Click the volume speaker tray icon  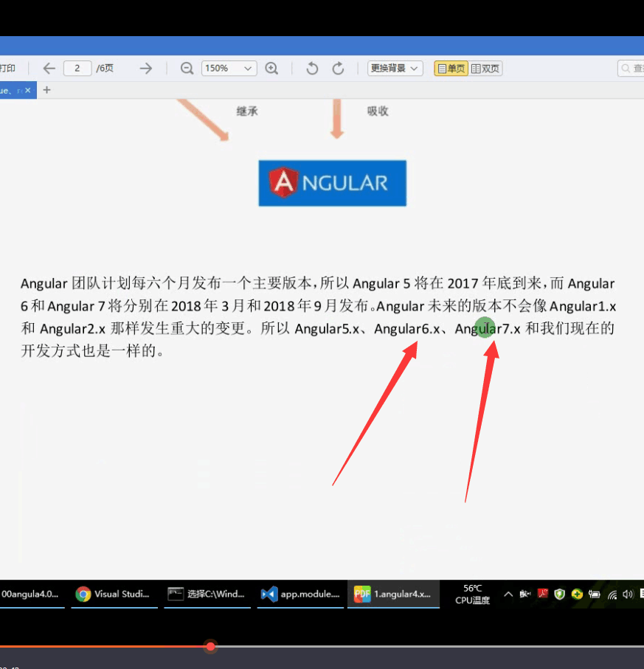click(628, 594)
